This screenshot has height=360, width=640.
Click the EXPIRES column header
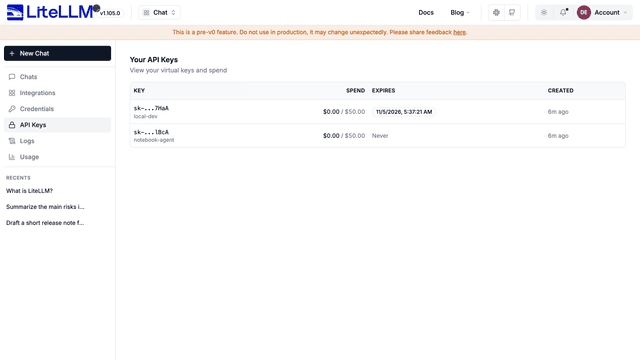pos(383,91)
